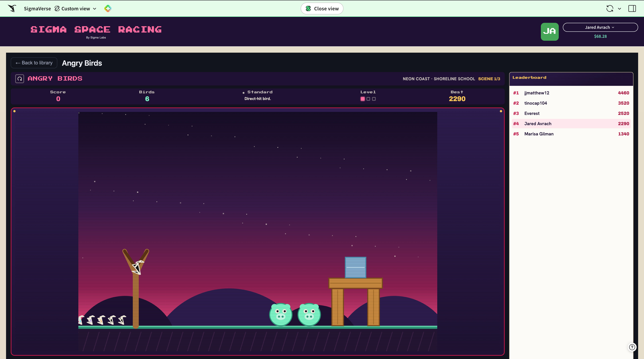Click the Birds count 6
The width and height of the screenshot is (644, 359).
tap(147, 99)
